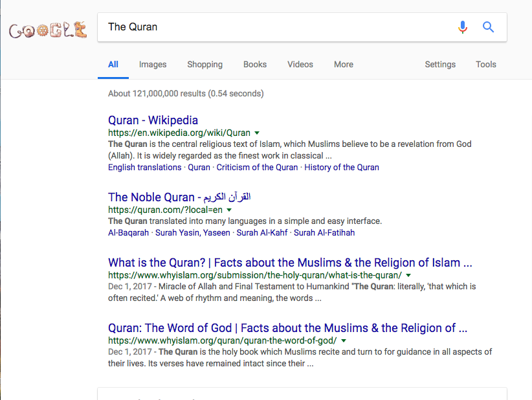Open the Books tab
Screen dimensions: 532x400
point(255,65)
